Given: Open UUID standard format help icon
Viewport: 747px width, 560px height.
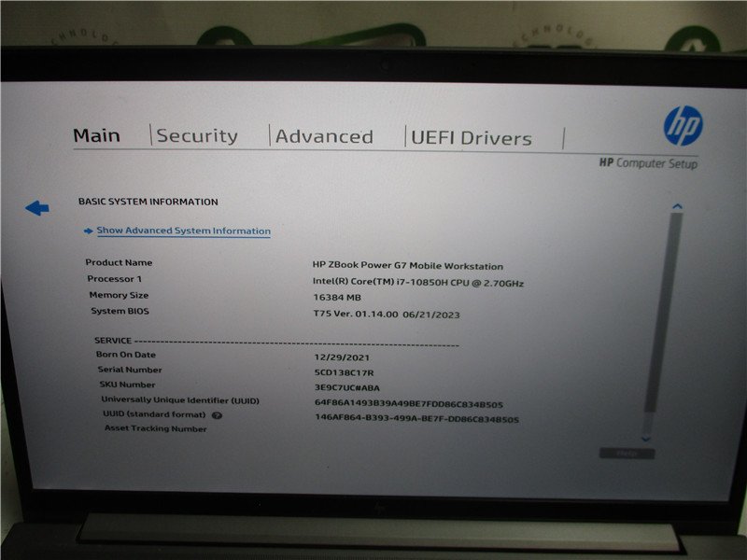Looking at the screenshot, I should pyautogui.click(x=217, y=415).
